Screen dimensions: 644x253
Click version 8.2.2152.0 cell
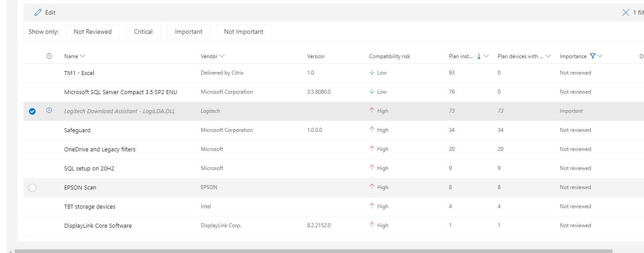(x=319, y=225)
